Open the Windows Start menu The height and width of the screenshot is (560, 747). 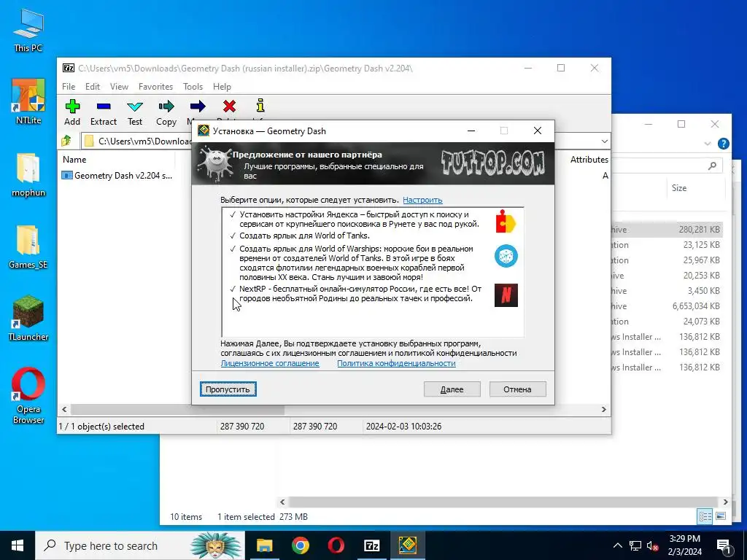point(18,545)
